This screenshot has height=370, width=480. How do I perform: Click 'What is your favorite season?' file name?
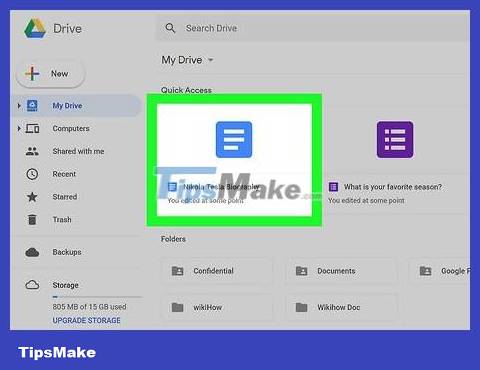pos(393,187)
